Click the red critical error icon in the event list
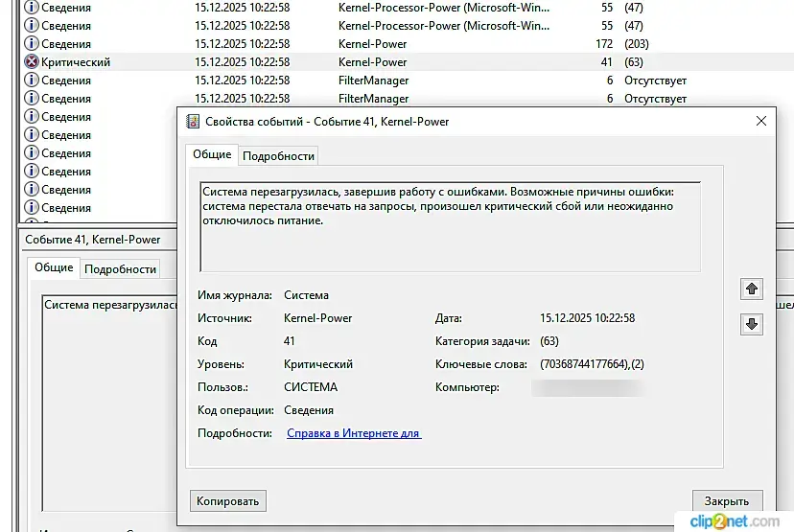794x532 pixels. click(x=32, y=61)
